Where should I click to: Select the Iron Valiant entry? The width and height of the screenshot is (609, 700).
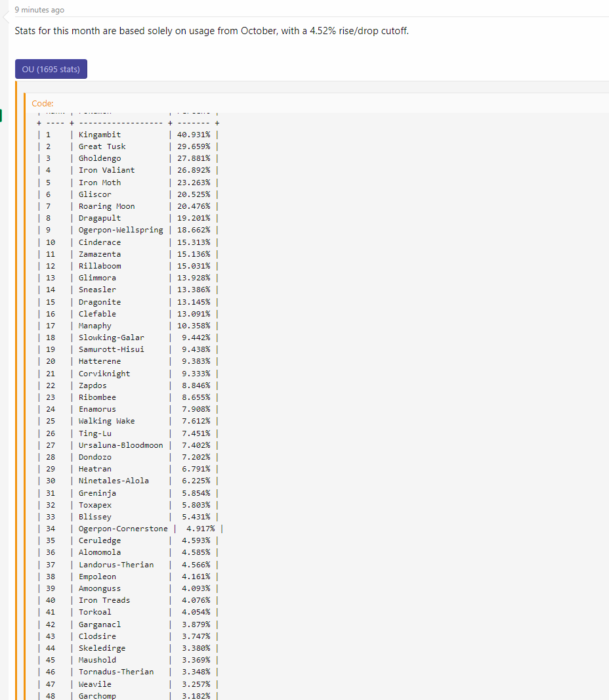tap(106, 170)
